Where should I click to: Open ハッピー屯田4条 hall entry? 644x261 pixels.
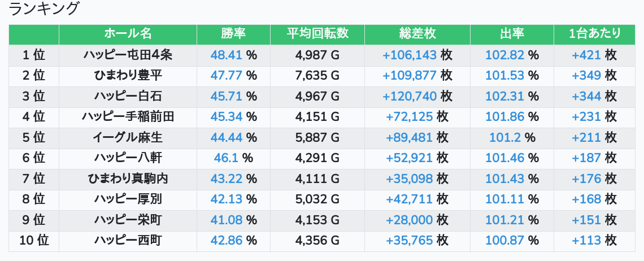pos(128,55)
